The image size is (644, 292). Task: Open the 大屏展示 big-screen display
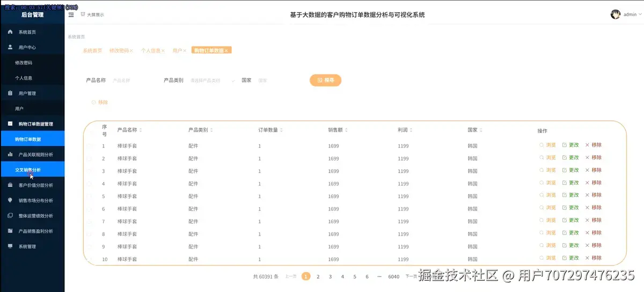pyautogui.click(x=92, y=14)
